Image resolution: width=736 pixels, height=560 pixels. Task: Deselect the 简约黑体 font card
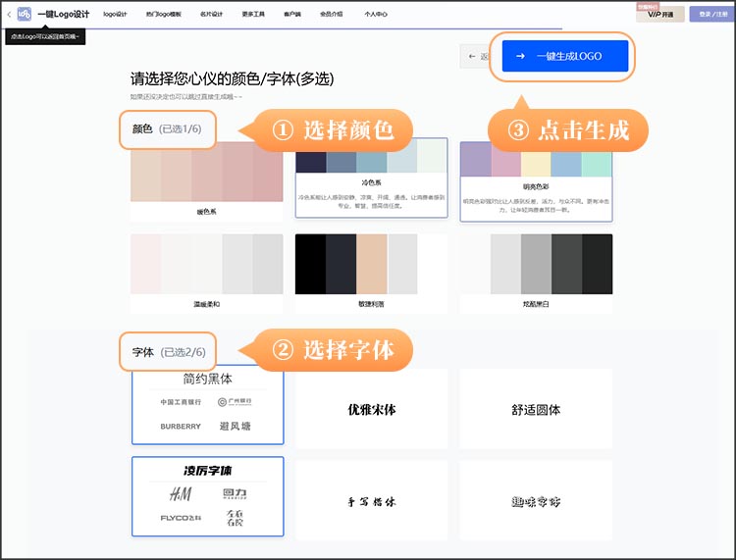208,405
